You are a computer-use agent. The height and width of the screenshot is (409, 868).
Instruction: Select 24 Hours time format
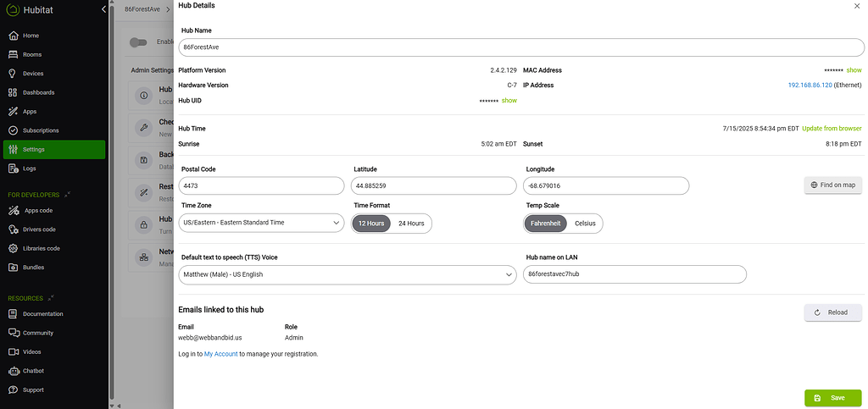pos(410,223)
